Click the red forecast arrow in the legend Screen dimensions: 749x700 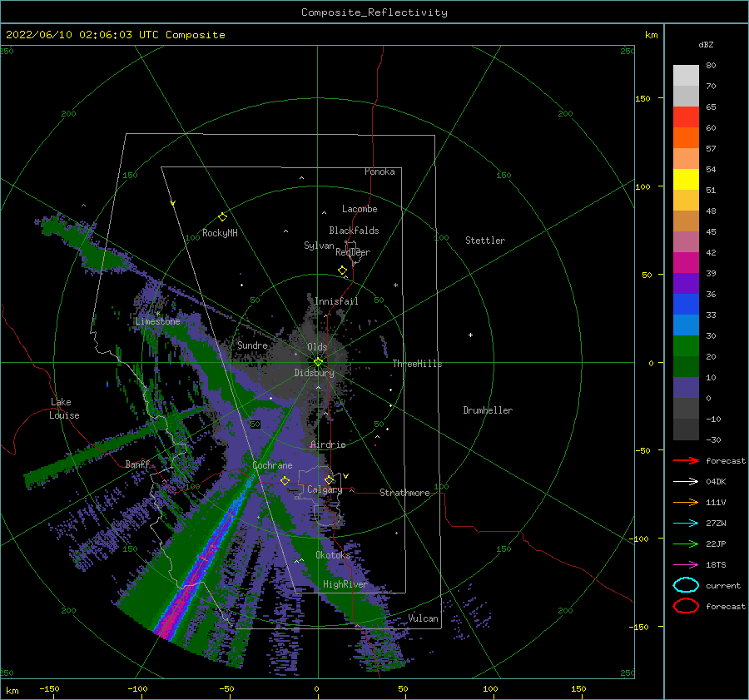[x=686, y=460]
